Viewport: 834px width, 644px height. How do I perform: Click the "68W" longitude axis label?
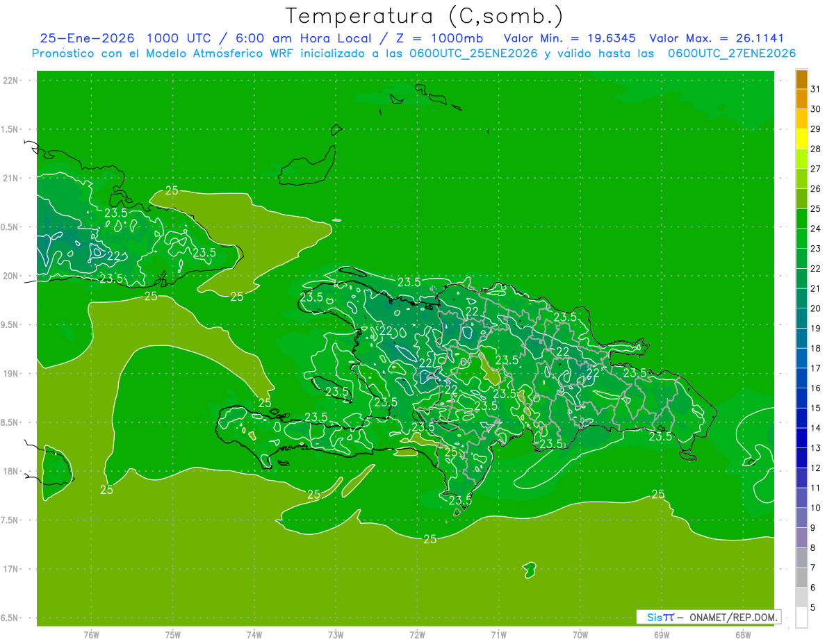point(743,635)
